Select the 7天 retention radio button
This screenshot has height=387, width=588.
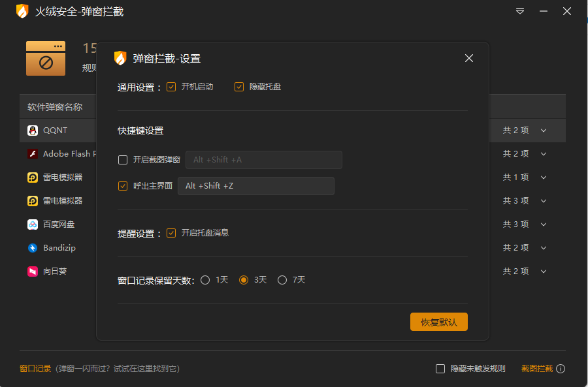(x=282, y=280)
